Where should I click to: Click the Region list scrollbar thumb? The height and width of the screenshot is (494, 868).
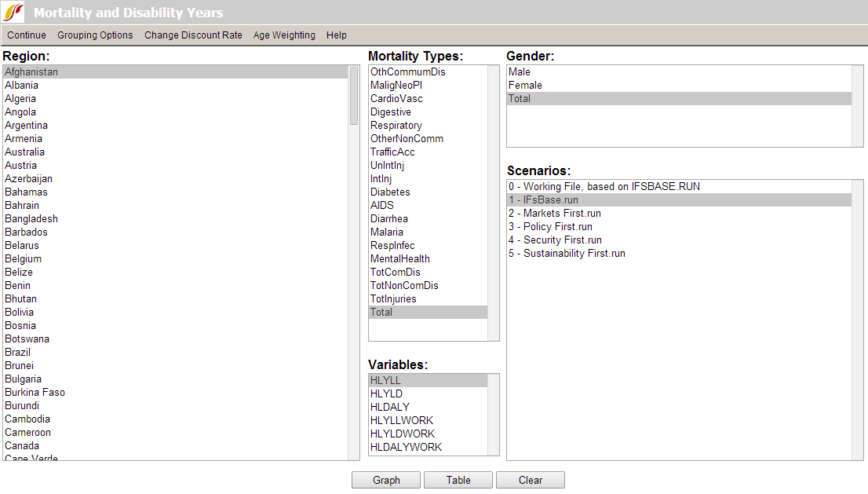pyautogui.click(x=354, y=96)
